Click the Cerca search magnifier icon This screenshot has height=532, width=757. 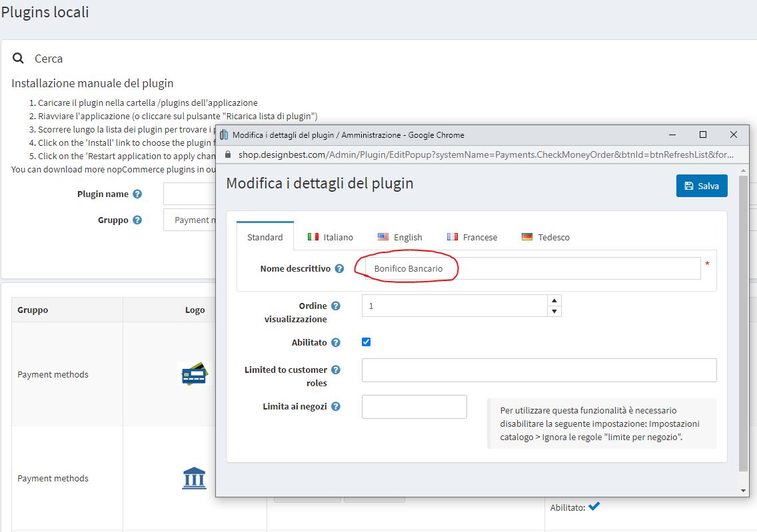(19, 59)
